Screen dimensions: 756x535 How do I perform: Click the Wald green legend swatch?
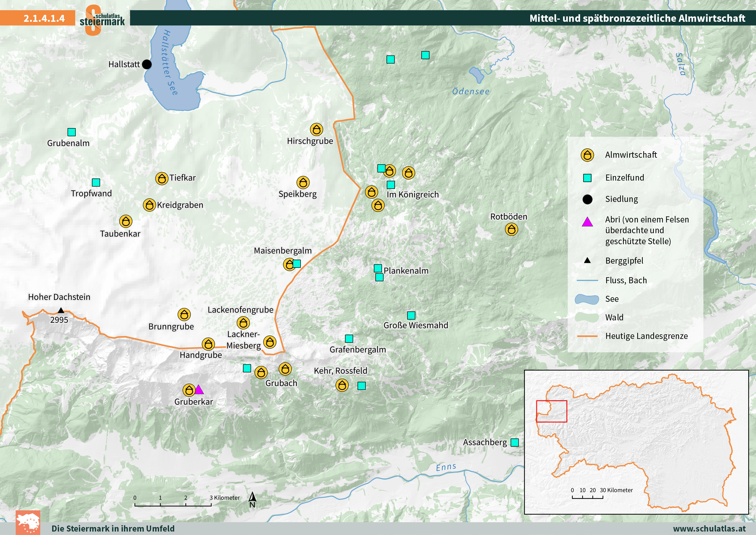pyautogui.click(x=587, y=317)
